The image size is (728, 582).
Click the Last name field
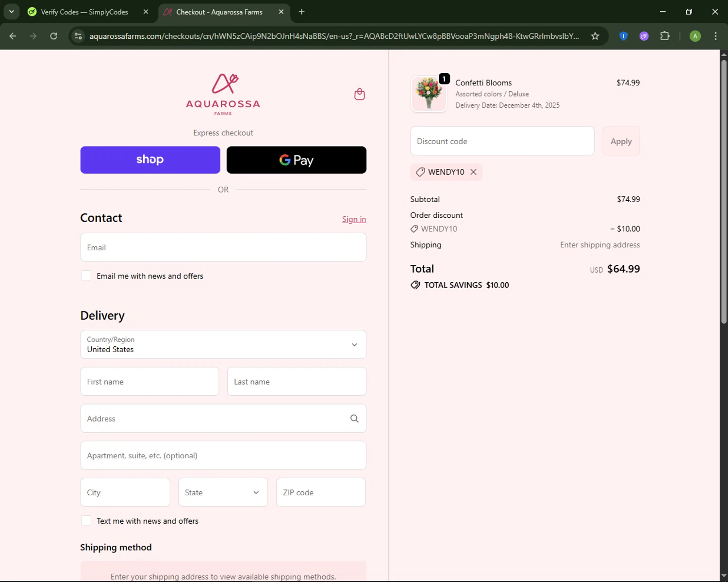point(297,382)
